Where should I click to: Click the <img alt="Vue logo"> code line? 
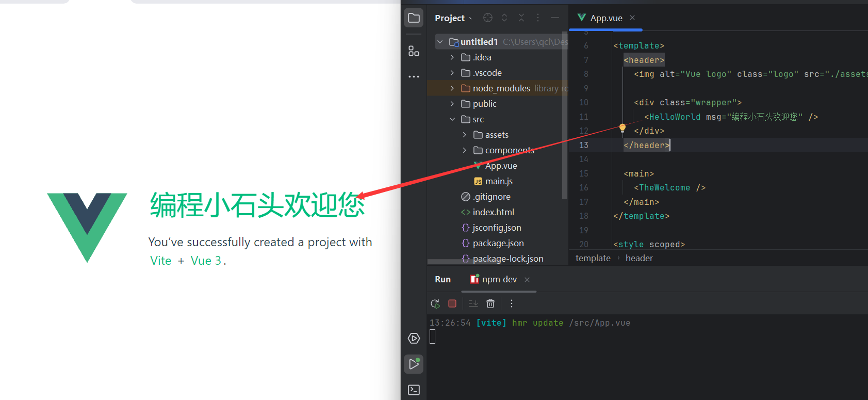point(750,74)
